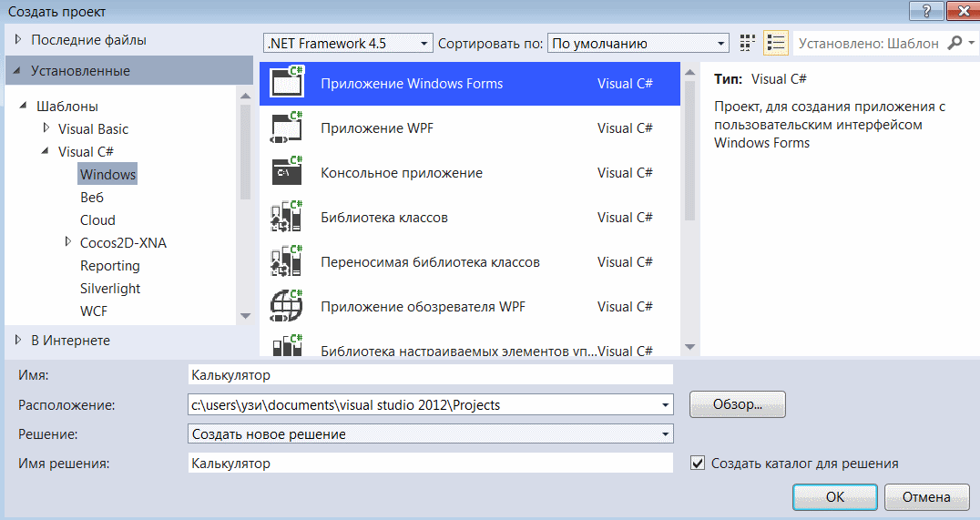Image resolution: width=980 pixels, height=520 pixels.
Task: Select the Cloud category in tree
Action: (x=97, y=220)
